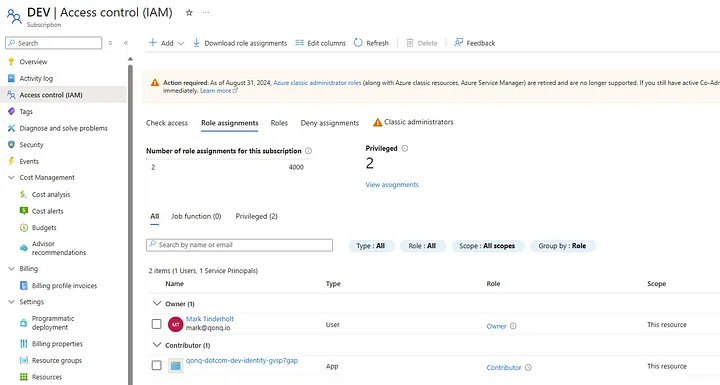720x385 pixels.
Task: Open the Classic administrators tab
Action: click(x=413, y=122)
